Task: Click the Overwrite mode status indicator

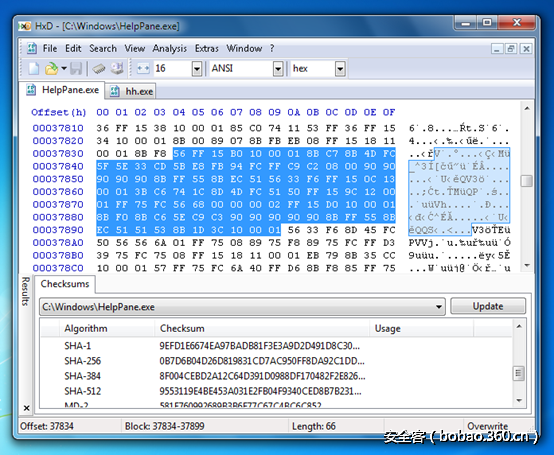Action: 488,426
